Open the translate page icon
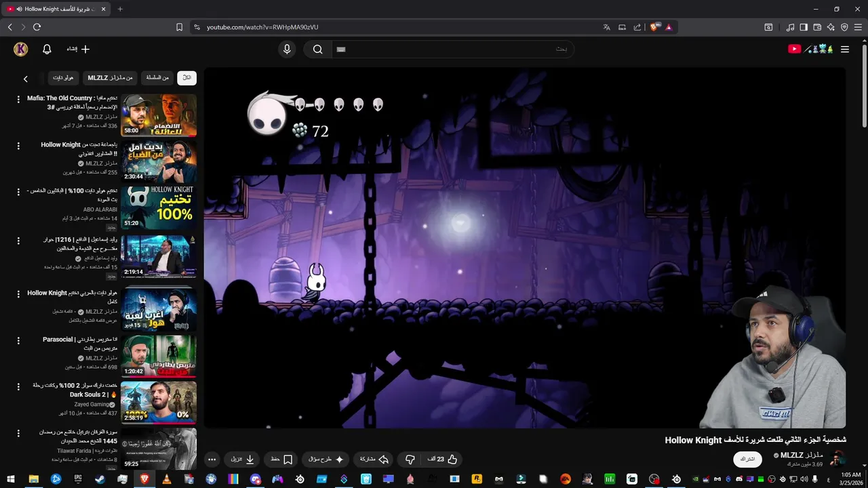The height and width of the screenshot is (488, 868). [x=607, y=27]
